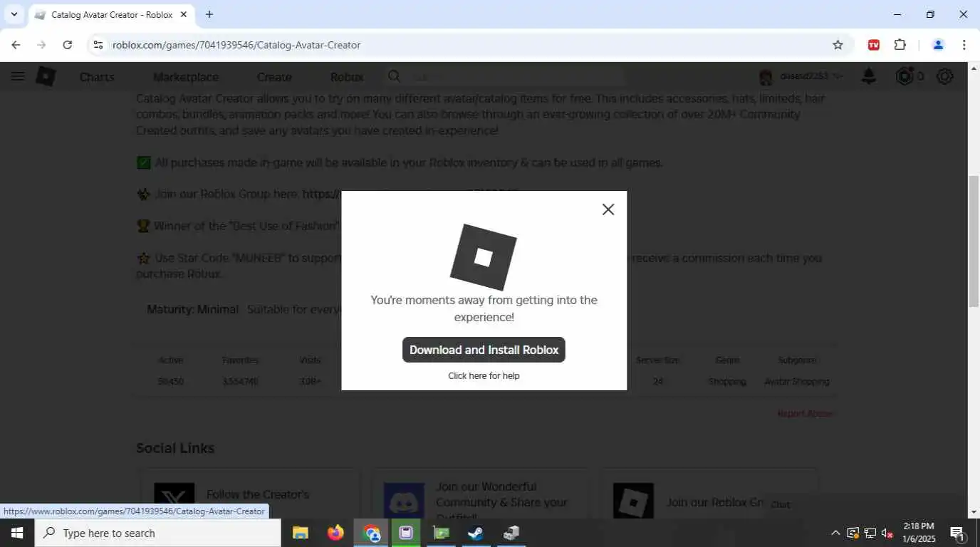Screen dimensions: 980x547
Task: Open the tab search dropdown
Action: click(x=14, y=14)
